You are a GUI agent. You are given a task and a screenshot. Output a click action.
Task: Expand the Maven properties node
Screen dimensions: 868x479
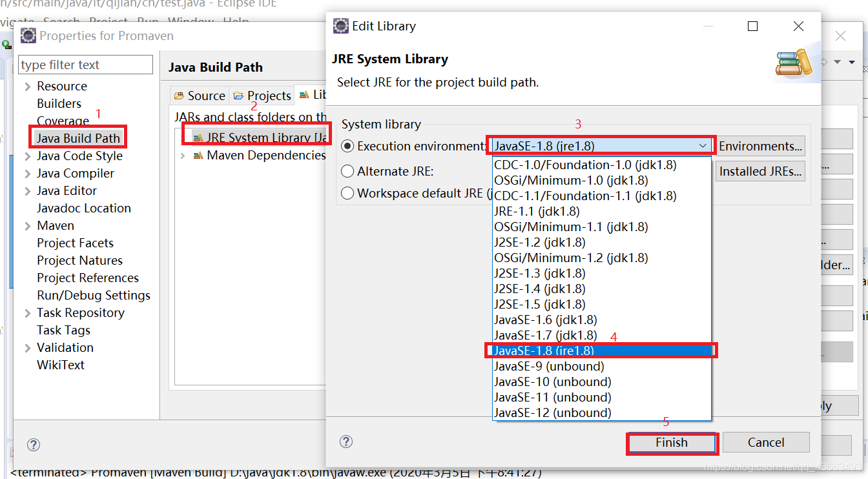click(x=27, y=226)
